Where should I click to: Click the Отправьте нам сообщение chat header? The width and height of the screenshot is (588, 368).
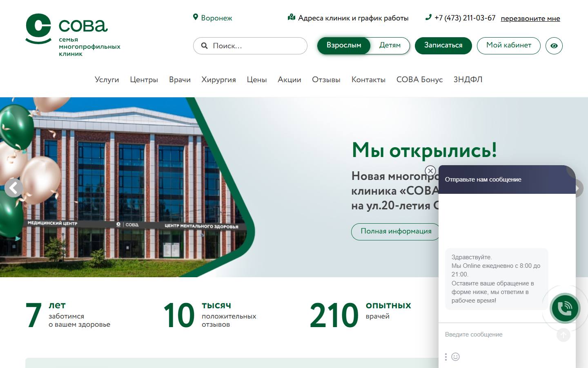coord(507,180)
